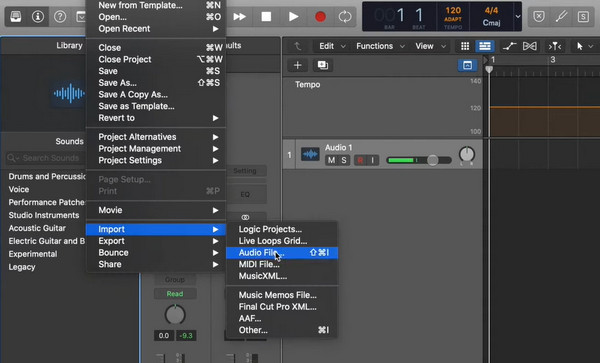Viewport: 600px width, 363px height.
Task: Click the playhead marker in the ruler
Action: (x=489, y=69)
